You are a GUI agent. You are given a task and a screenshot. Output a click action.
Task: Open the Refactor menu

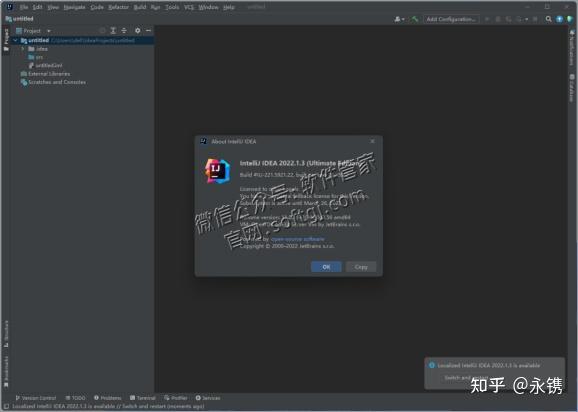[x=118, y=7]
